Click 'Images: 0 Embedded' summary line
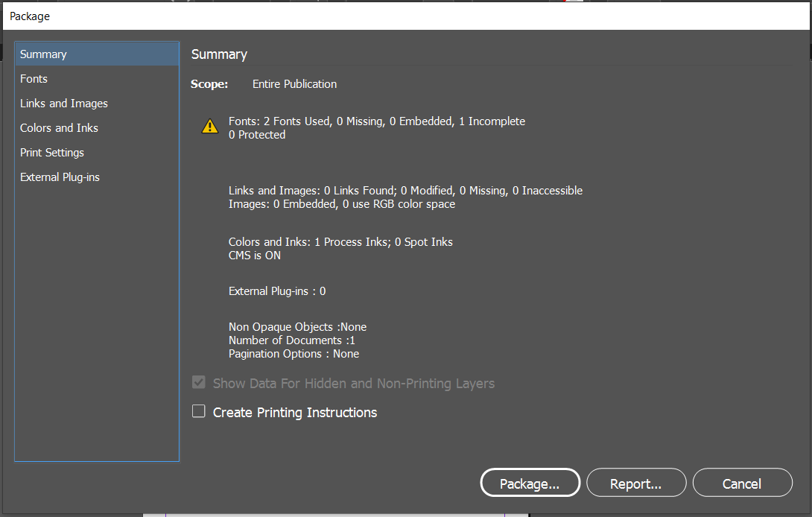812x517 pixels. point(342,204)
